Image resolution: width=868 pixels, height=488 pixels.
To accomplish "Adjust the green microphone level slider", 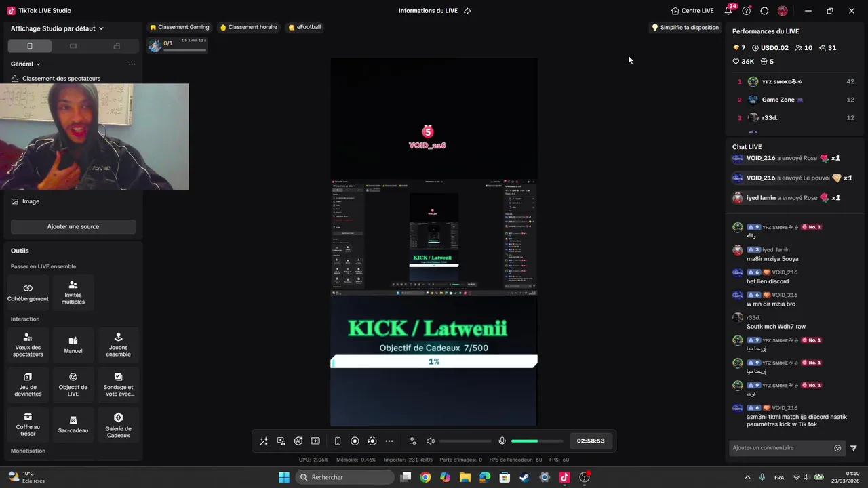I will (x=536, y=441).
